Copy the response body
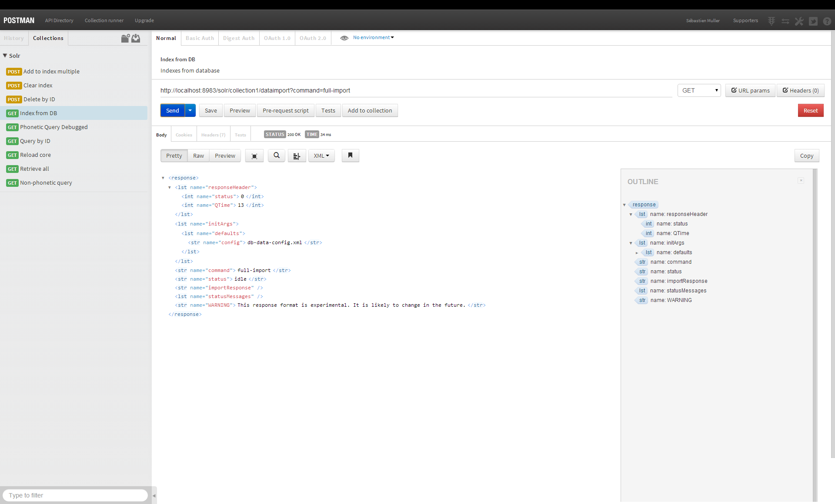The image size is (835, 504). pyautogui.click(x=807, y=156)
